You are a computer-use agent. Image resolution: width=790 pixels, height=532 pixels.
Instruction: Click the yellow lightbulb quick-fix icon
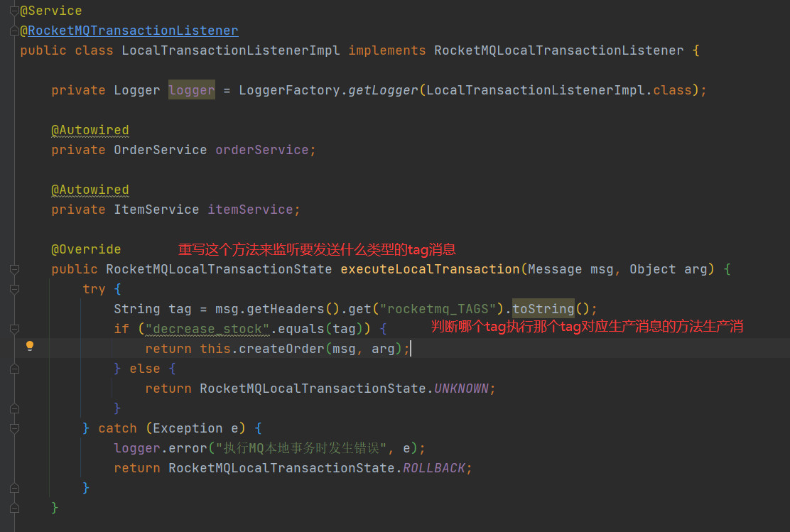tap(30, 346)
